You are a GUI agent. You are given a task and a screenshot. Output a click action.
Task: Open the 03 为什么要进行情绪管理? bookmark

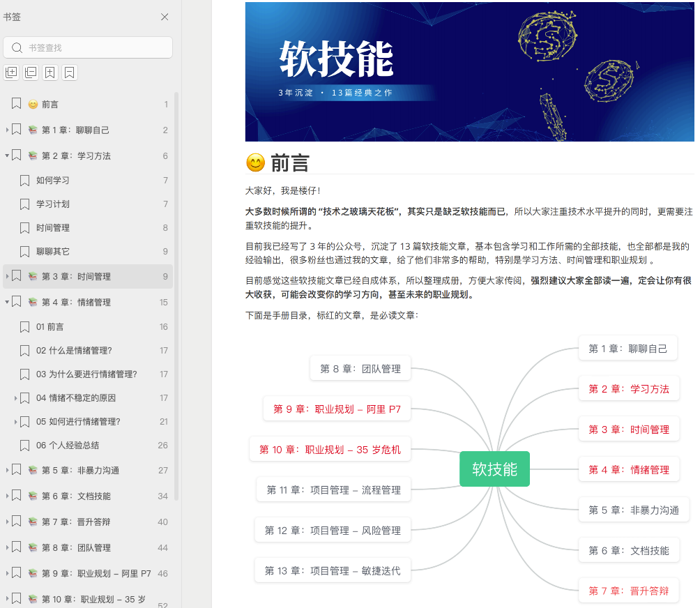86,374
